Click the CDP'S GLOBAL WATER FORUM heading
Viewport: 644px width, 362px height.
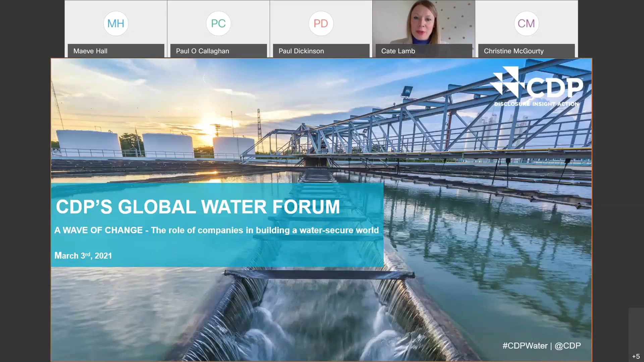[x=198, y=207]
